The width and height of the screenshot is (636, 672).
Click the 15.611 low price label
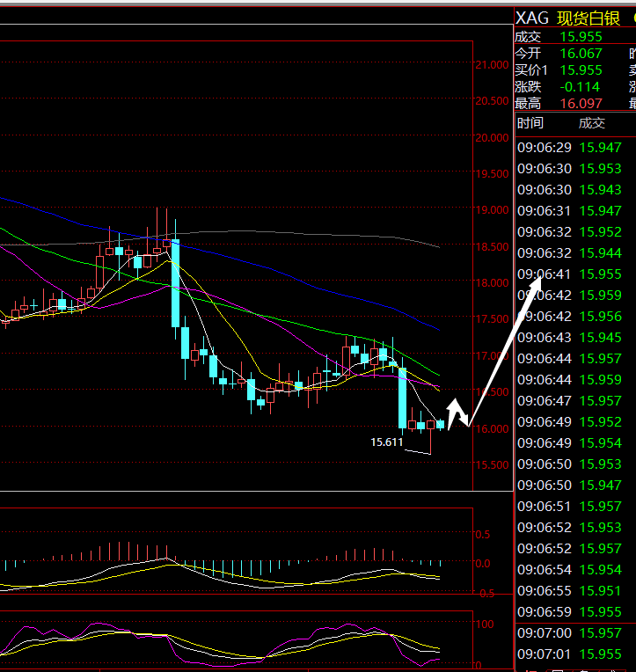[386, 442]
